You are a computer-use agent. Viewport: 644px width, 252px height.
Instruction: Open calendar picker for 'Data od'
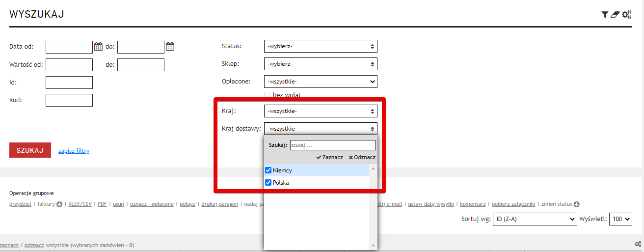coord(98,47)
